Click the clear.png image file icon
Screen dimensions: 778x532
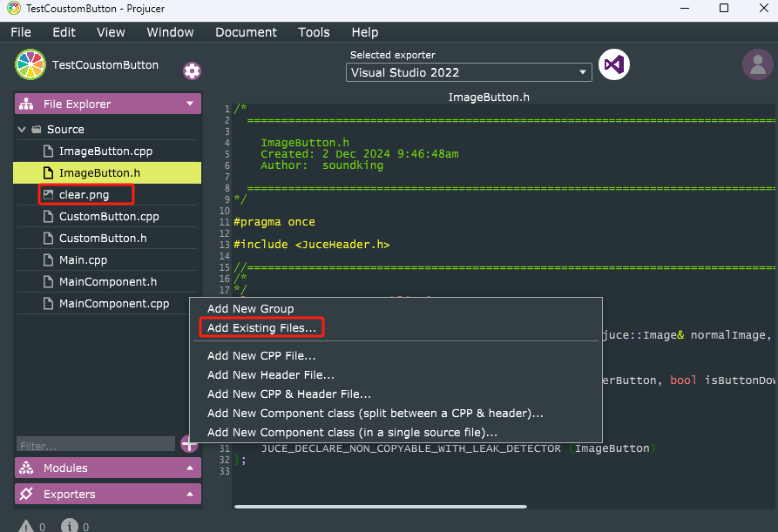(x=48, y=194)
